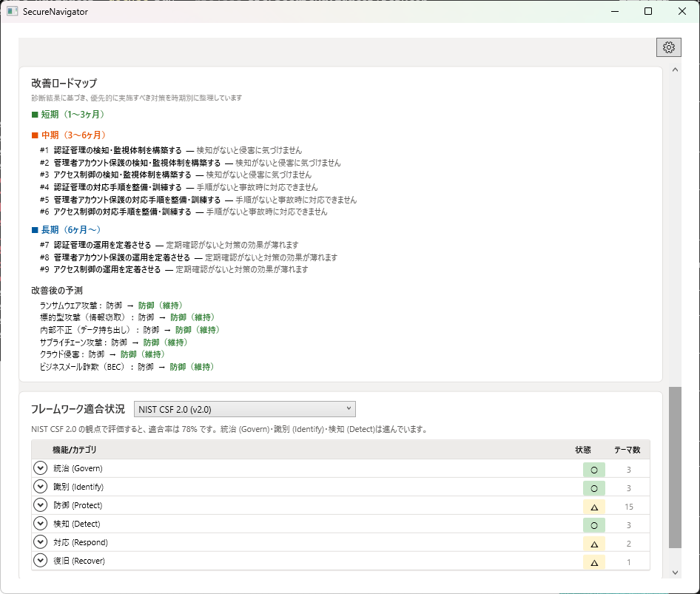Screen dimensions: 700x594
Task: Expand the 統治 (Govern) category row
Action: click(40, 468)
